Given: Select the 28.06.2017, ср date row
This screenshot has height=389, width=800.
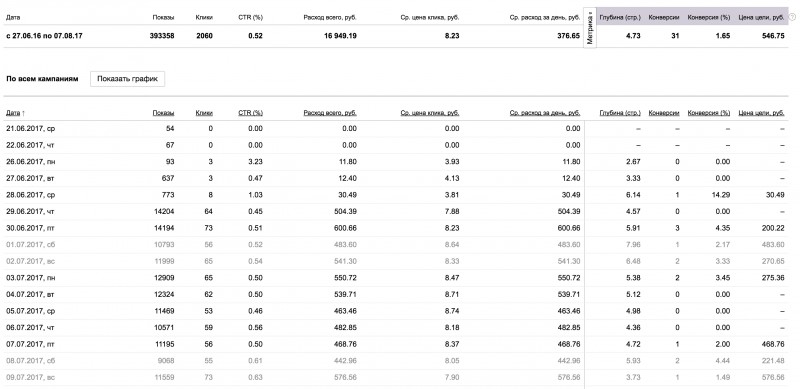Looking at the screenshot, I should 395,194.
